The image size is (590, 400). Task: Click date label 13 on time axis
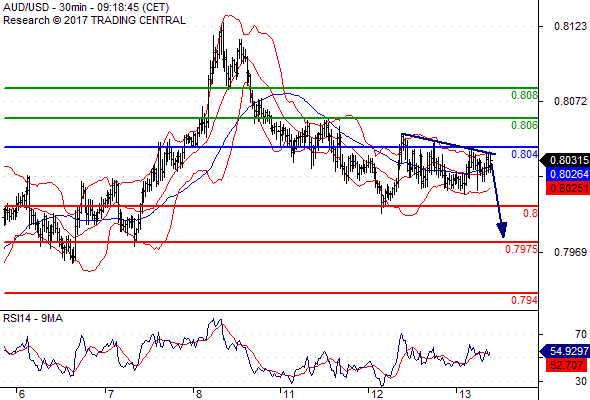[465, 394]
